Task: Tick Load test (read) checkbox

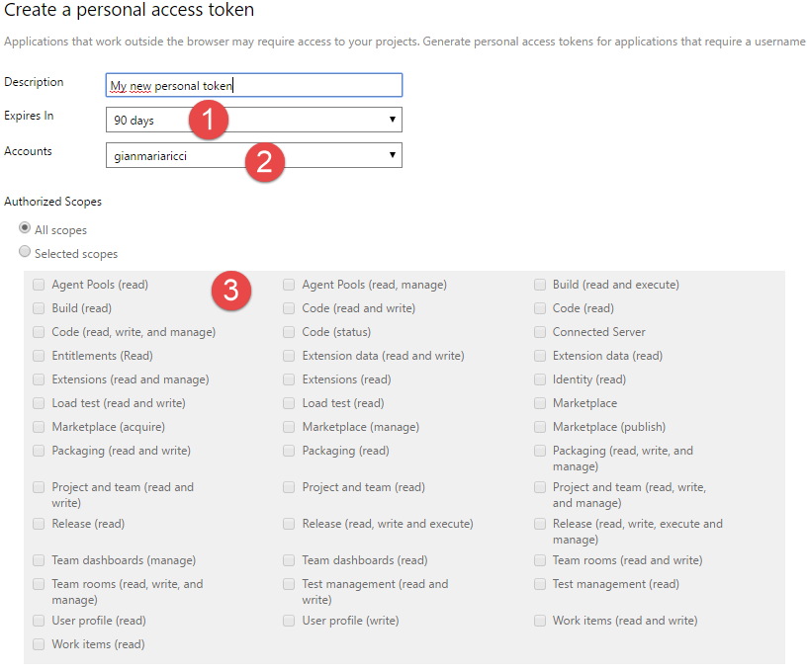Action: (289, 403)
